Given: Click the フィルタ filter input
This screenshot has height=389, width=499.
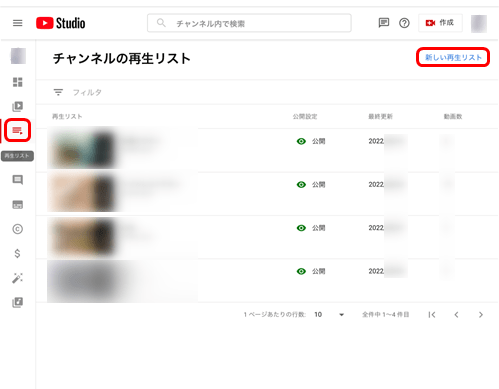Looking at the screenshot, I should pyautogui.click(x=87, y=92).
